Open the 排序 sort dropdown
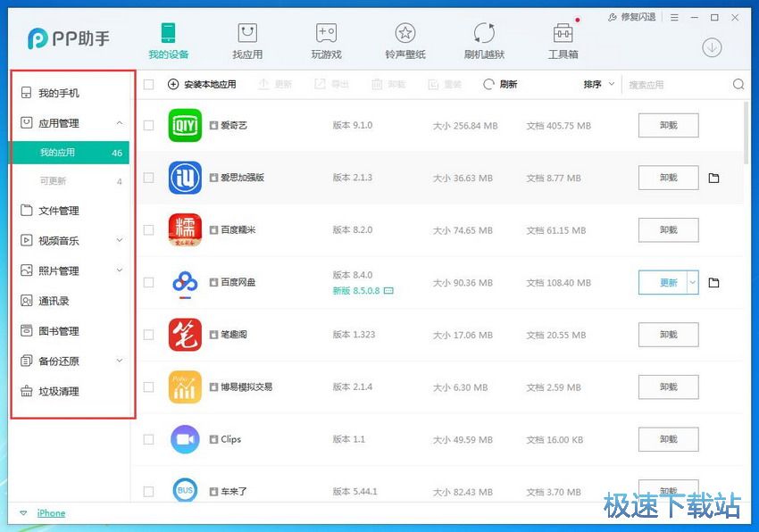 click(x=599, y=84)
